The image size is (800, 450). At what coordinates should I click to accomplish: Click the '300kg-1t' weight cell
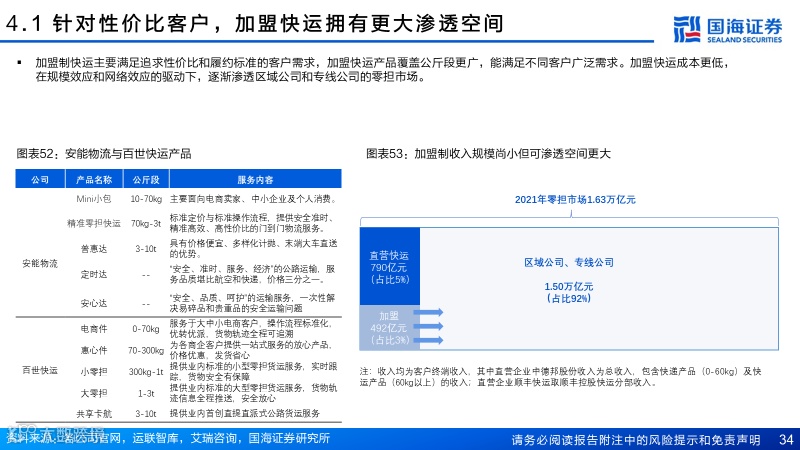tap(146, 372)
